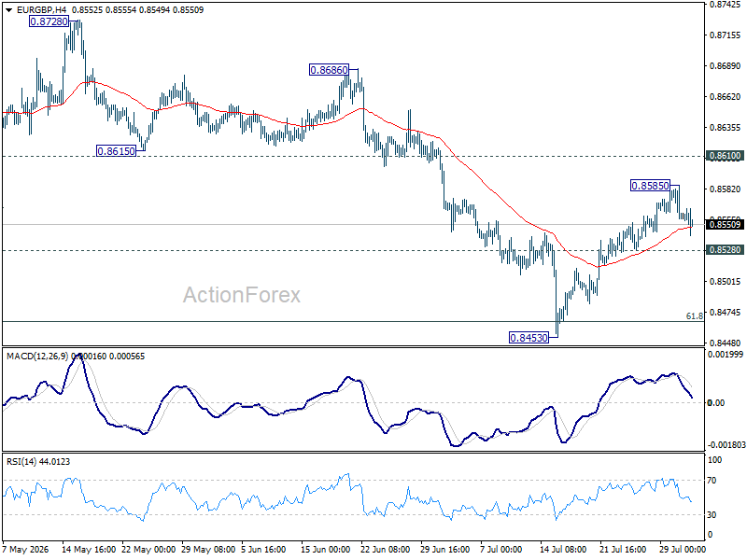The image size is (747, 560).
Task: Click the RSI 30 oversold level label
Action: click(712, 515)
